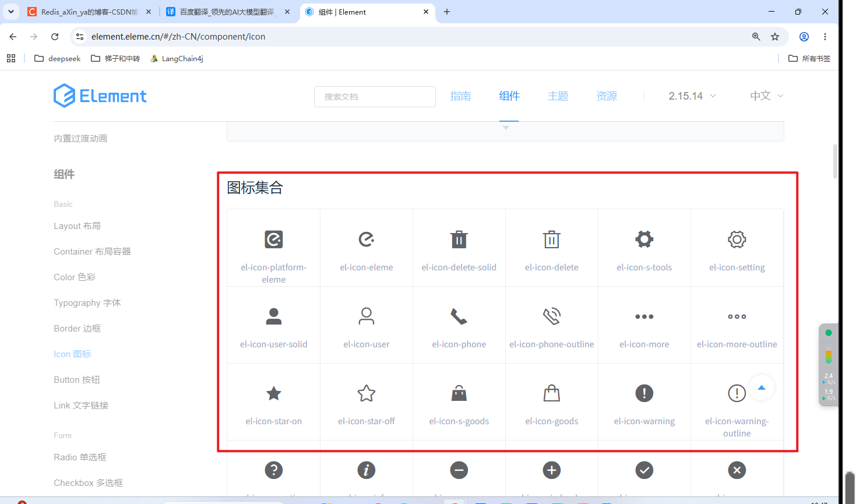Image resolution: width=856 pixels, height=504 pixels.
Task: Open the 组件 nav item
Action: pos(509,96)
